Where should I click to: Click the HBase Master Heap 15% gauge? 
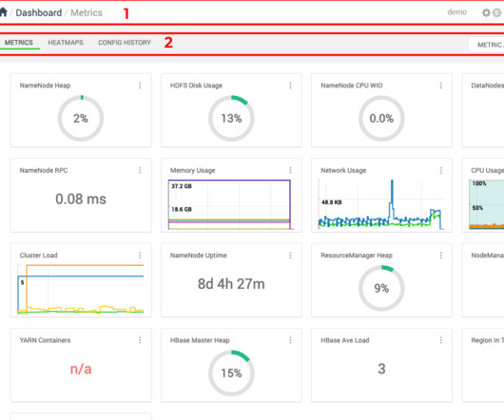(x=231, y=373)
